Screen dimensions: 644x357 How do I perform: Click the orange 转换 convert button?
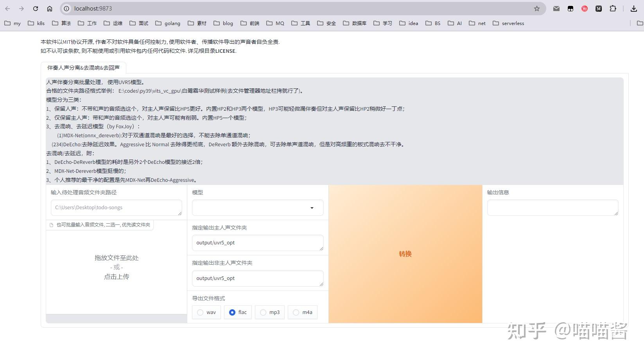coord(405,254)
